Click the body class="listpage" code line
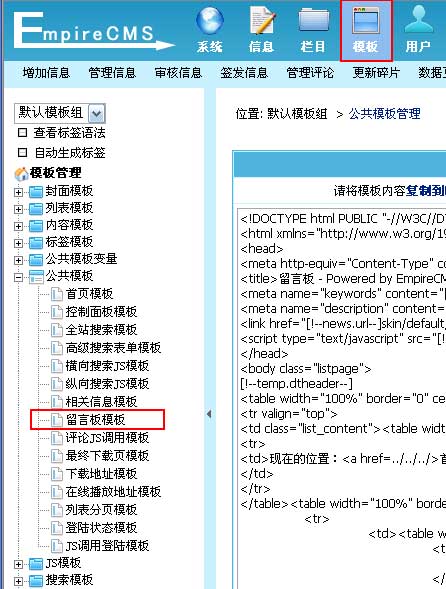 306,369
